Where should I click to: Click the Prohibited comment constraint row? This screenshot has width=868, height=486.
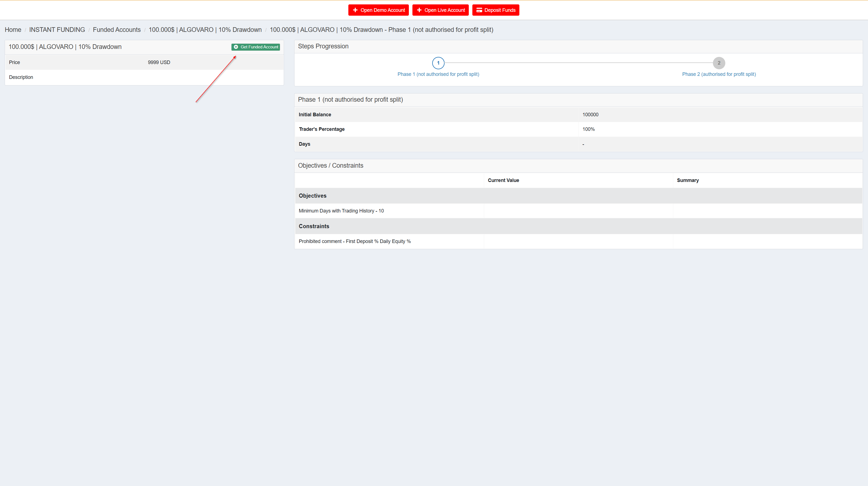[578, 241]
